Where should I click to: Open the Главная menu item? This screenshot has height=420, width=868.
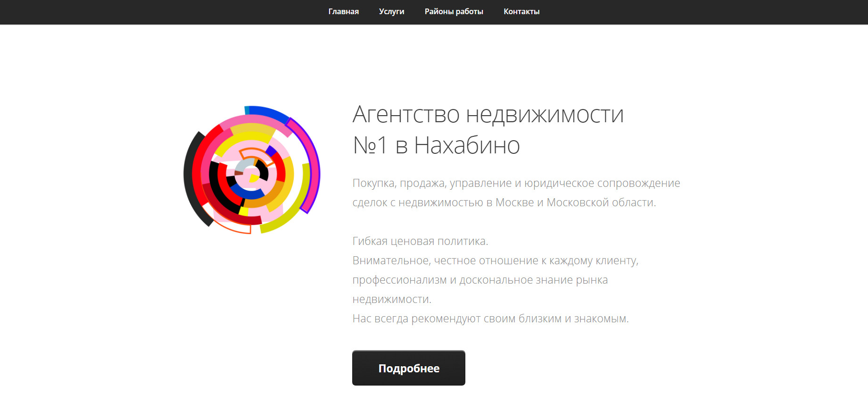(343, 12)
